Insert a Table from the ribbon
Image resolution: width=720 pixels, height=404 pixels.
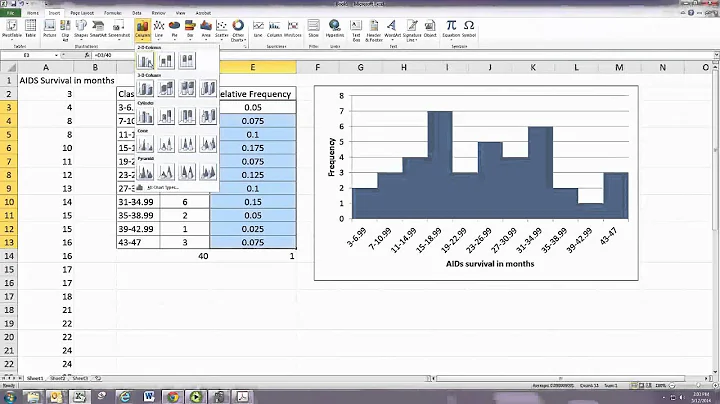tap(30, 28)
